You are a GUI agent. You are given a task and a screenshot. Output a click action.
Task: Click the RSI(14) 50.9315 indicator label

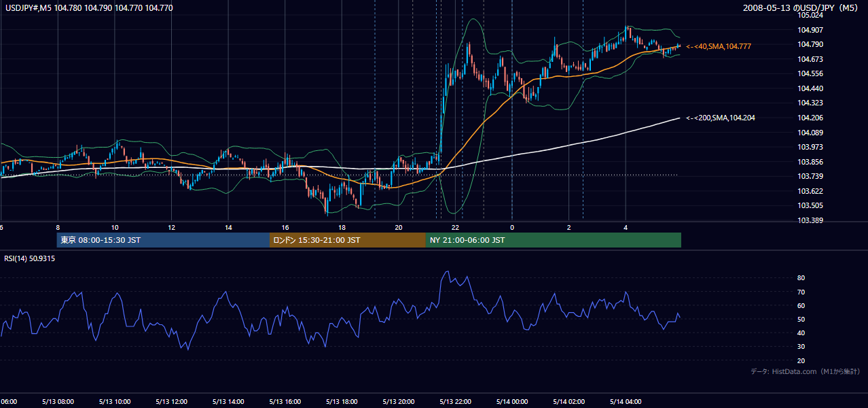point(30,258)
